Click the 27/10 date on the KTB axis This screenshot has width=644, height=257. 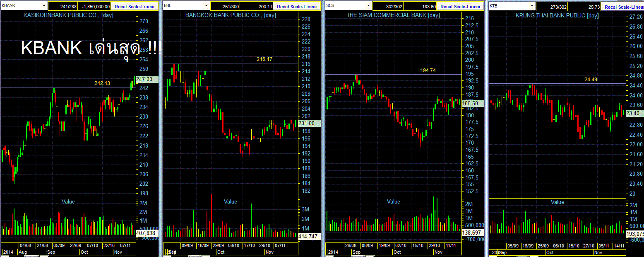click(589, 246)
